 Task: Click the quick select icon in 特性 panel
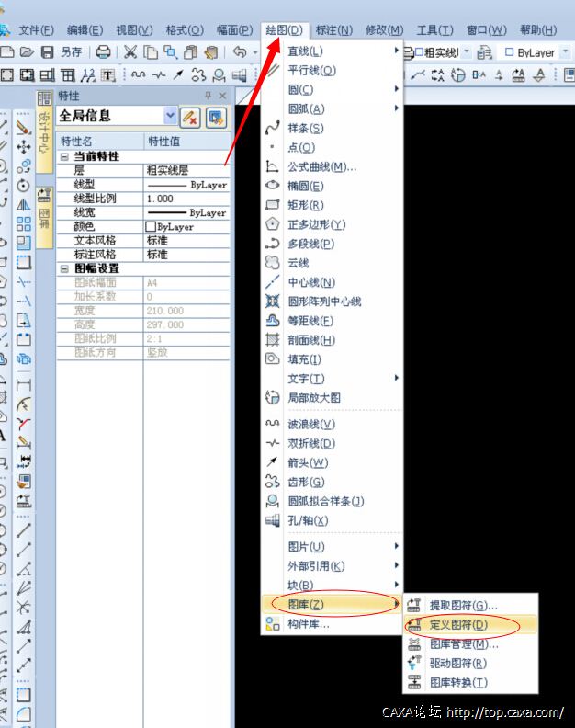click(216, 118)
